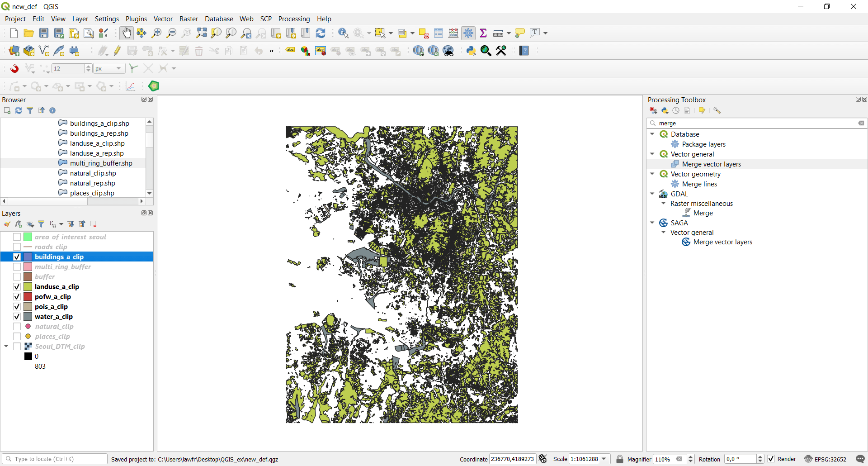Open the Measure Line tool

498,33
